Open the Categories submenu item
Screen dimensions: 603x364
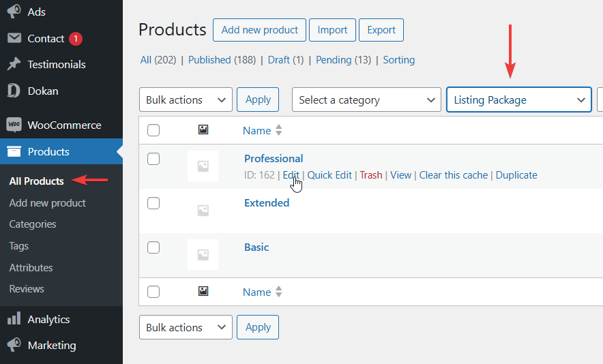[33, 224]
